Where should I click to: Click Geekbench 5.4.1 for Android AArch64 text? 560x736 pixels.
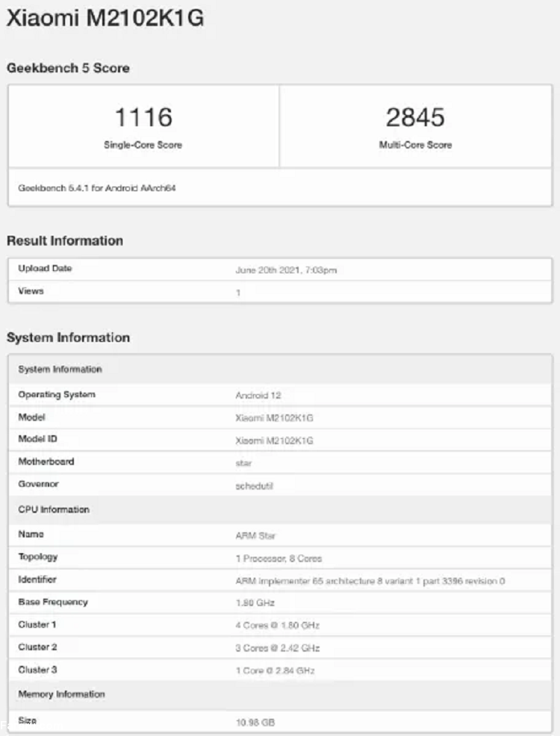(97, 189)
